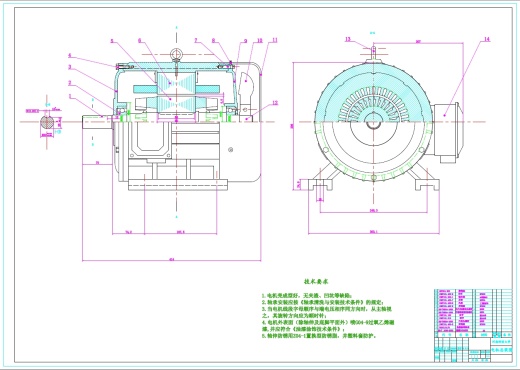Click the terminal box in the end view

[447, 133]
